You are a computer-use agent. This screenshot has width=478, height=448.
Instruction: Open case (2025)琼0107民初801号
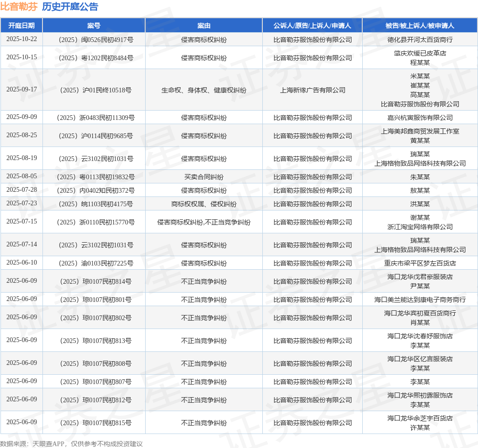[x=96, y=300]
